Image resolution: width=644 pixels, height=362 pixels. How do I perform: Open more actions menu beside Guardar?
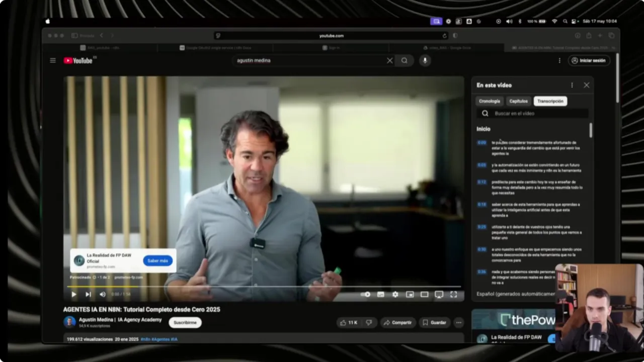pyautogui.click(x=458, y=322)
